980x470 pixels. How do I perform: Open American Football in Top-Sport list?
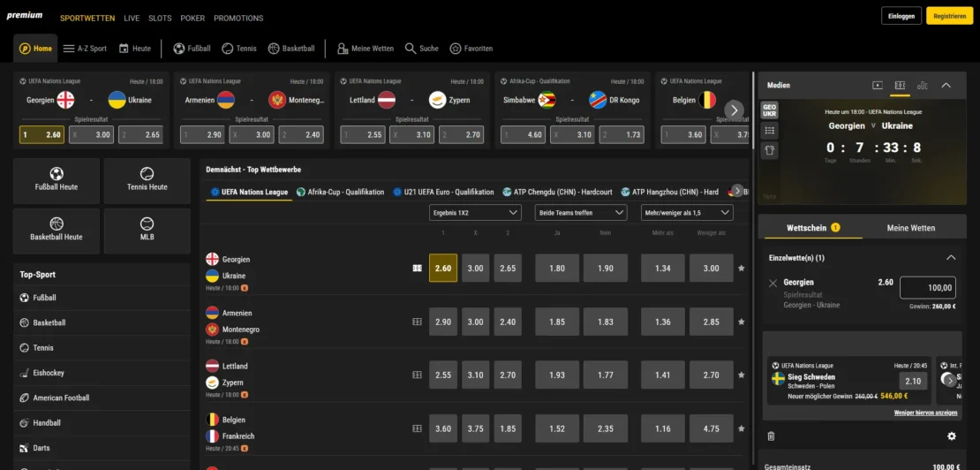point(102,398)
